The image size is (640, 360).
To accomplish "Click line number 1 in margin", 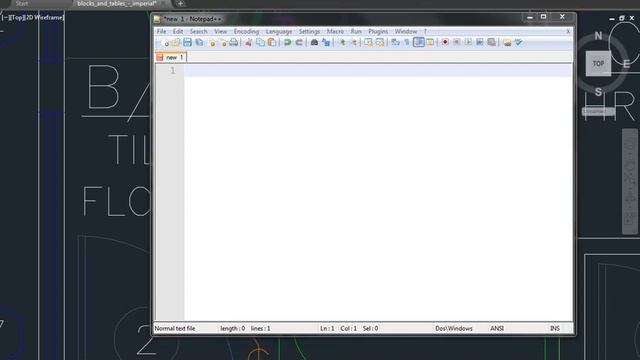I will 173,71.
